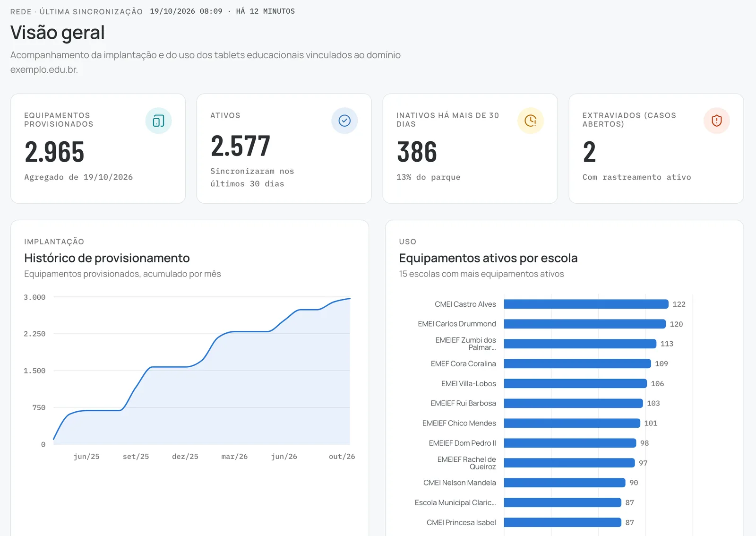Click the 'Histórico de provisionamento' chart title
This screenshot has height=536, width=756.
pos(107,258)
